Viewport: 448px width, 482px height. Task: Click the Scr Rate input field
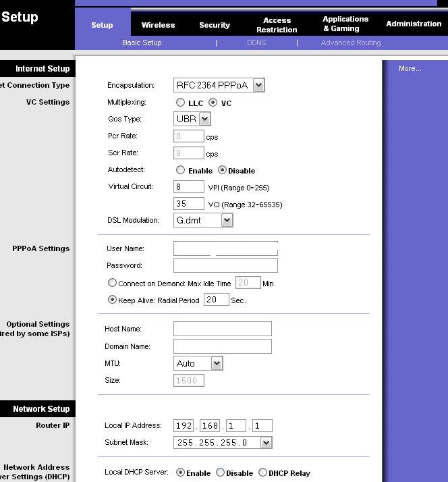189,153
